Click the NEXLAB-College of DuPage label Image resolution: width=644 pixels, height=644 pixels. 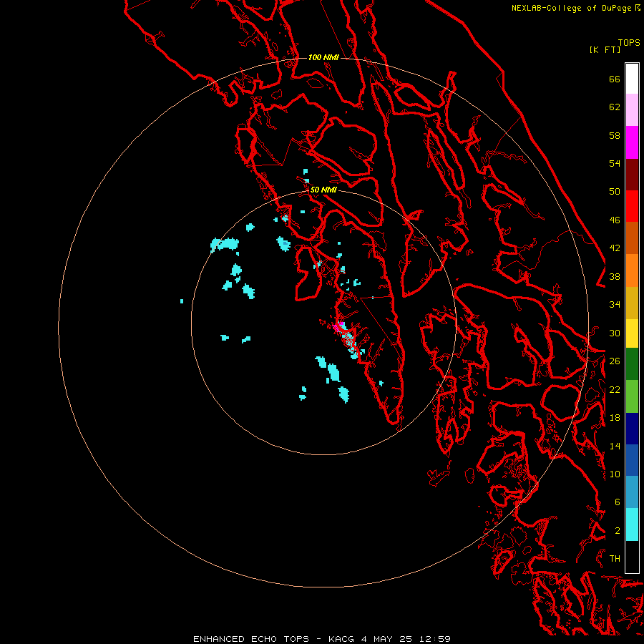(573, 8)
